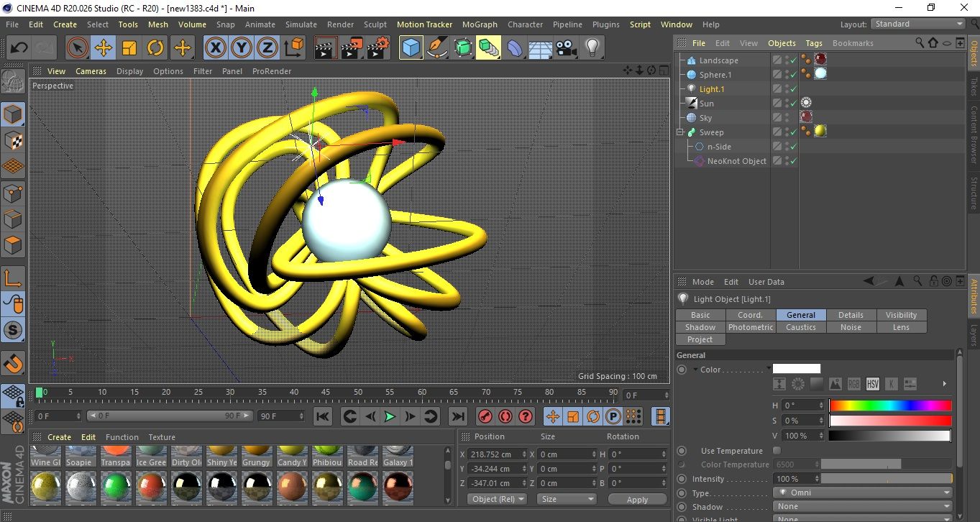The width and height of the screenshot is (980, 522).
Task: Open the Spline Pen tool
Action: tap(437, 48)
